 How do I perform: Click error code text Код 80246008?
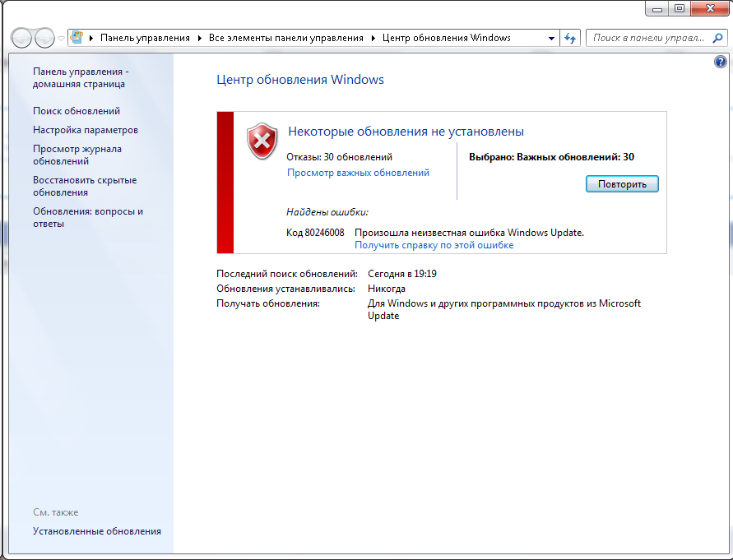point(315,233)
